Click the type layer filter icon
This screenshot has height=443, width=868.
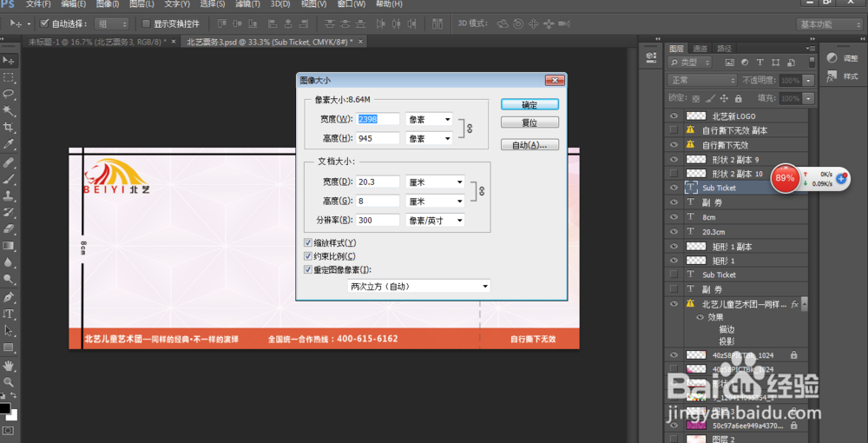[760, 63]
